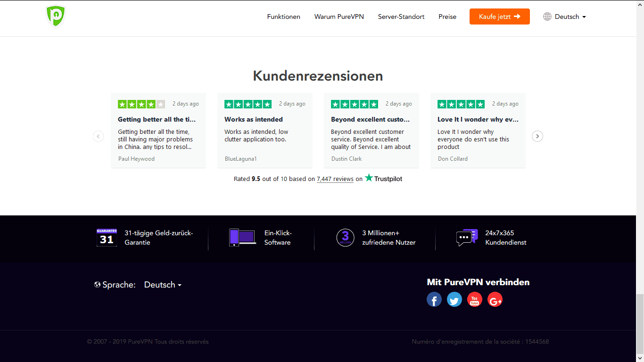Click star rating on BlueLaguna1 review
This screenshot has width=644, height=362.
click(248, 104)
